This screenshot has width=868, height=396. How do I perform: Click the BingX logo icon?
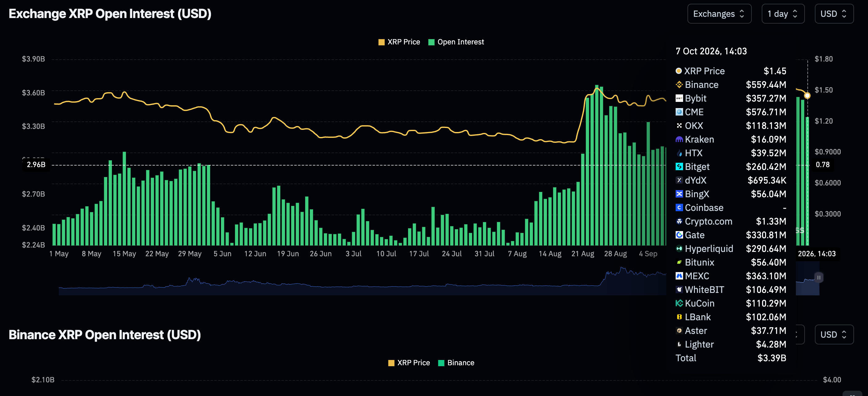(x=679, y=194)
